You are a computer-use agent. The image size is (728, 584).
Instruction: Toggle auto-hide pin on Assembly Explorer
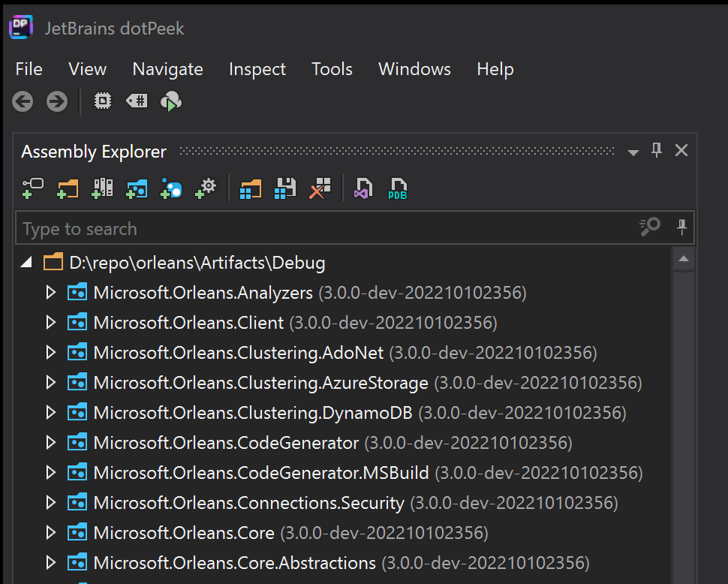657,150
